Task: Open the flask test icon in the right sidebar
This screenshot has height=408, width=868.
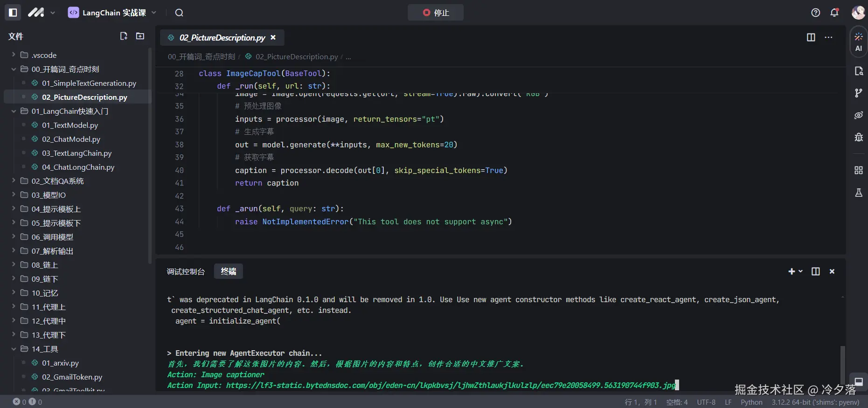Action: point(858,193)
